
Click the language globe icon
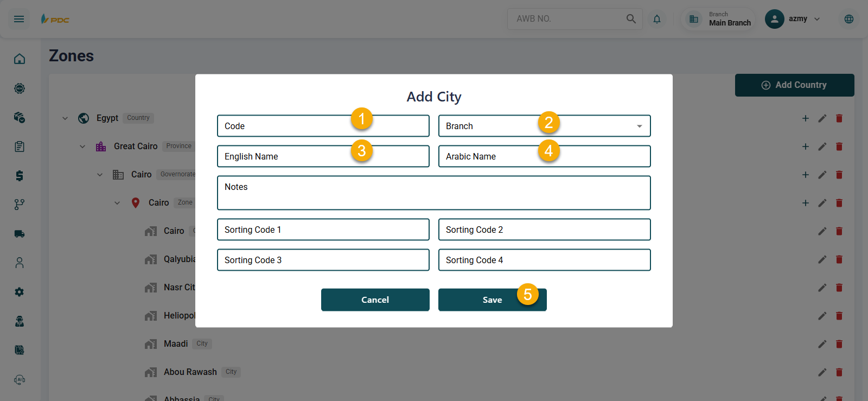(848, 19)
